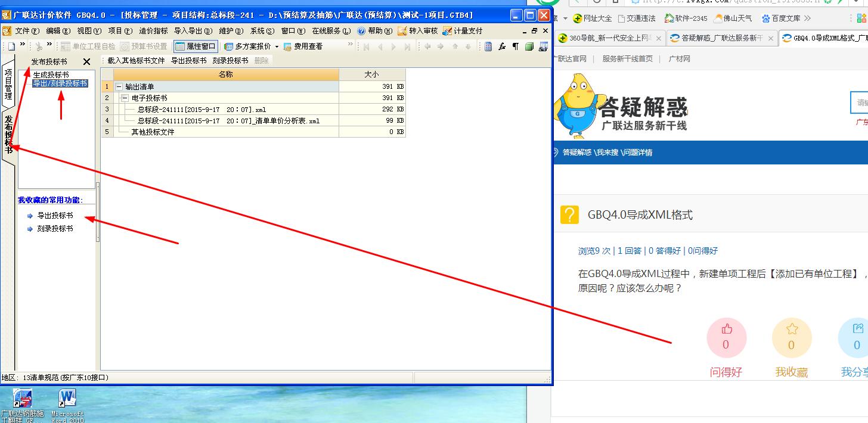This screenshot has width=868, height=423.
Task: Collapse the 输出清单 row expander
Action: coord(119,87)
